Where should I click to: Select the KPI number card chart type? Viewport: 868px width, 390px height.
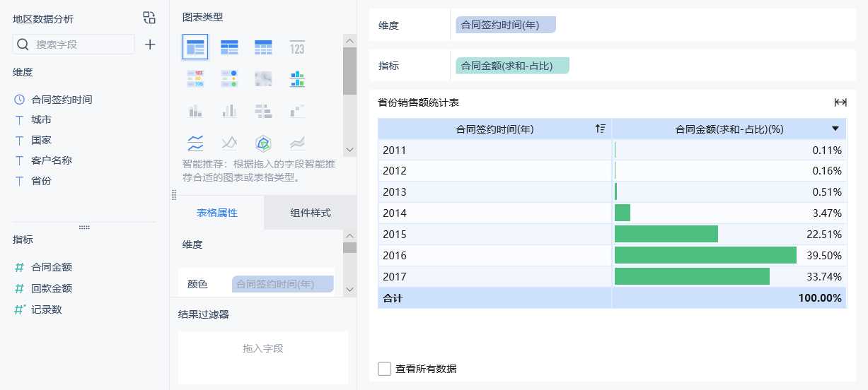pos(297,47)
